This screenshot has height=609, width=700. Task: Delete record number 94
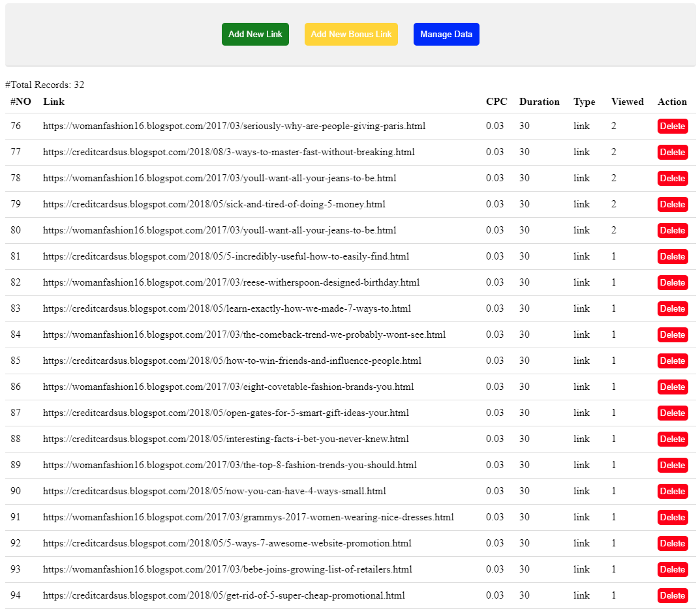coord(672,596)
